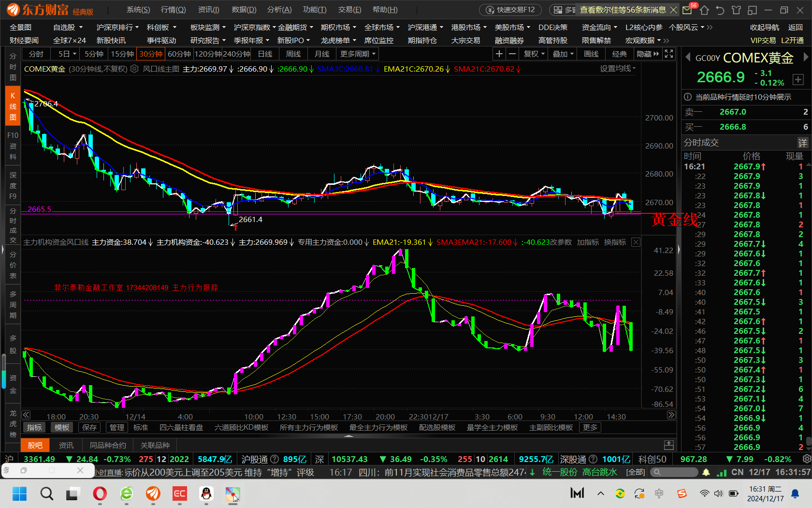The height and width of the screenshot is (508, 812).
Task: Open the 东方财富 taskbar icon
Action: [153, 493]
